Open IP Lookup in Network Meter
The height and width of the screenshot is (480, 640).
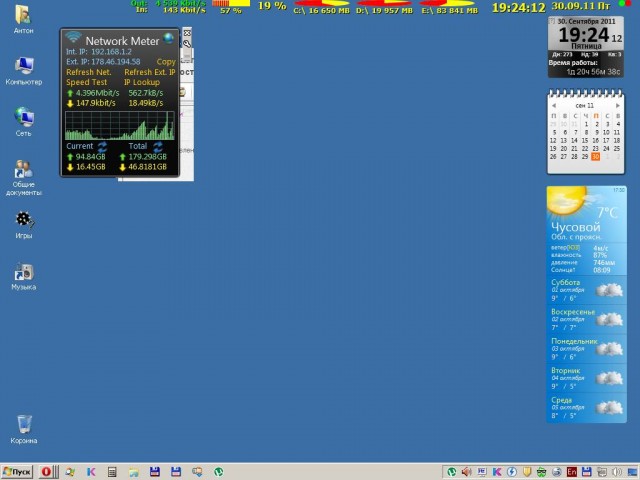click(141, 82)
